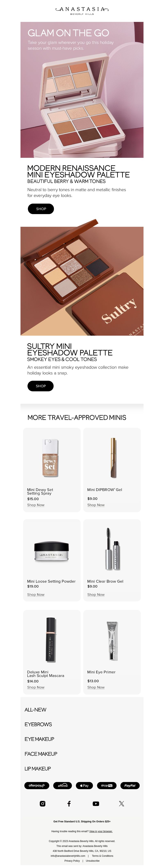Open the ALL-NEW category
The width and height of the screenshot is (164, 868).
point(35,710)
